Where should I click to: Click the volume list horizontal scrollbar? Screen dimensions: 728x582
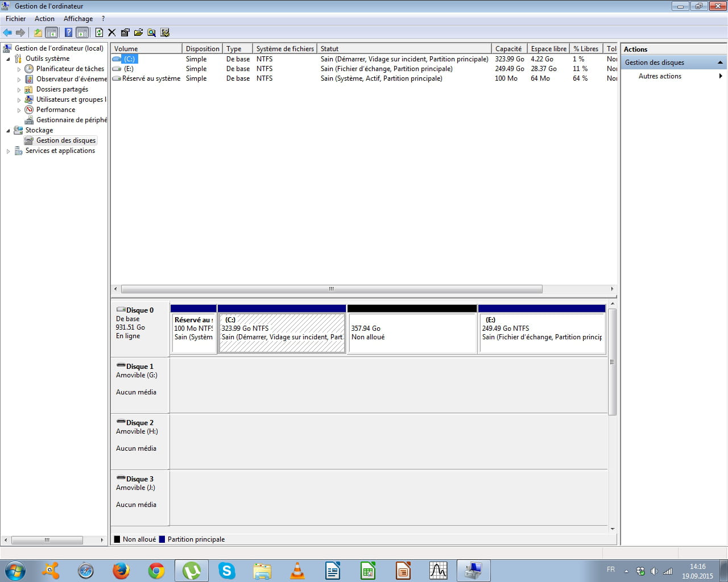[332, 289]
